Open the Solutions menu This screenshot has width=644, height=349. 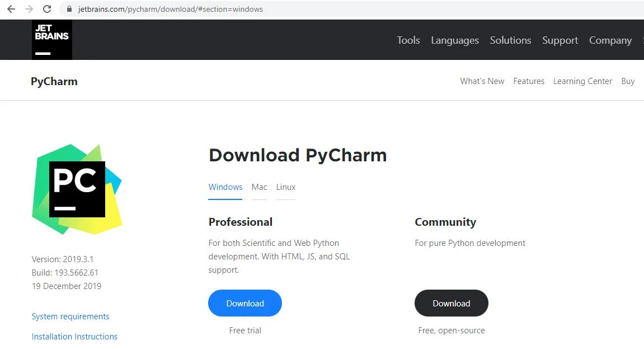pos(510,40)
